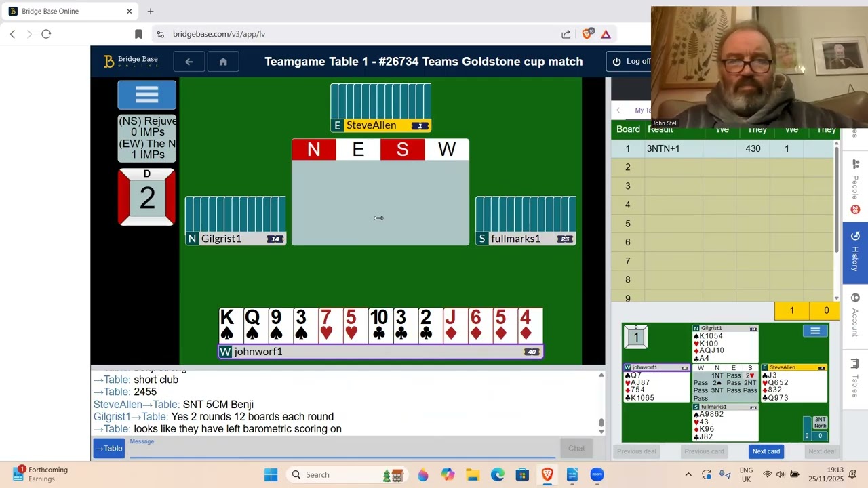Screen dimensions: 868x488
Task: Click the →Table chat recipient button
Action: [108, 448]
